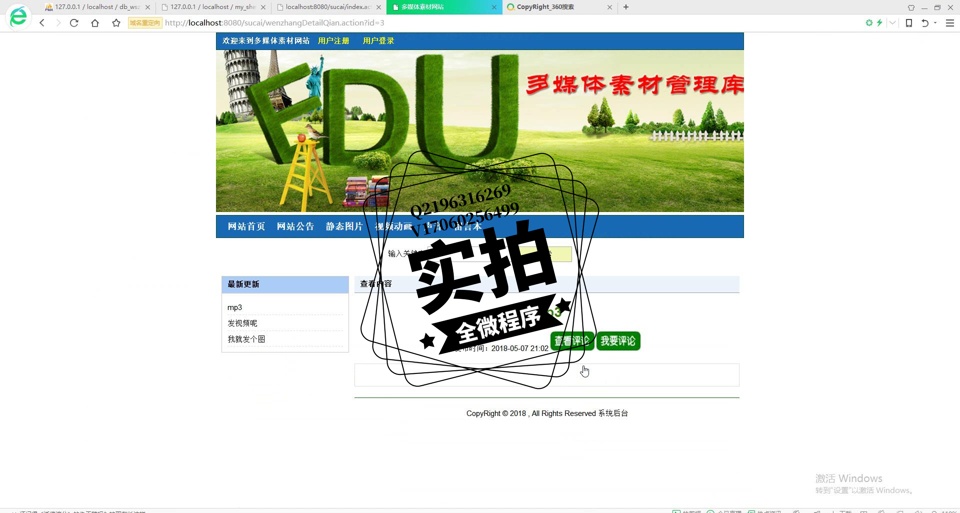960x513 pixels.
Task: Click the 用户注册 link
Action: [333, 41]
